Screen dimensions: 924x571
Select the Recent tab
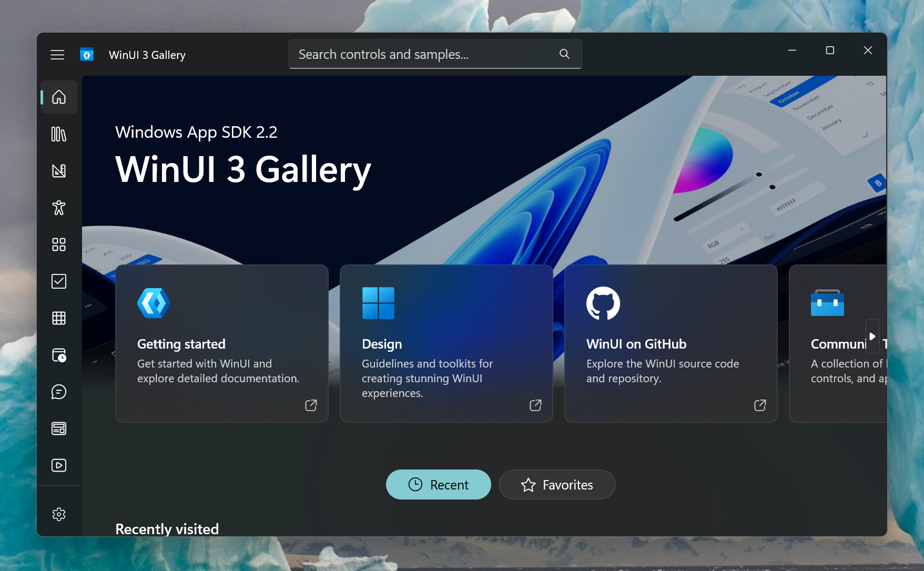(x=439, y=485)
